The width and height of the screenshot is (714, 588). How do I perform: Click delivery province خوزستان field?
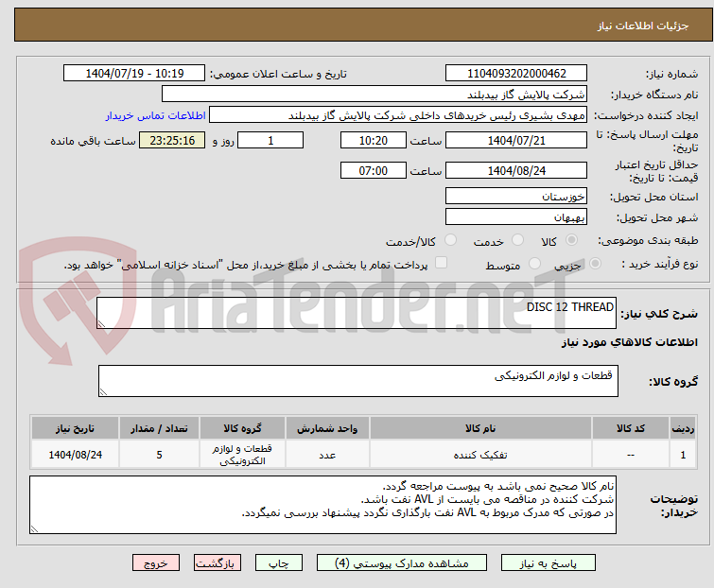point(516,196)
